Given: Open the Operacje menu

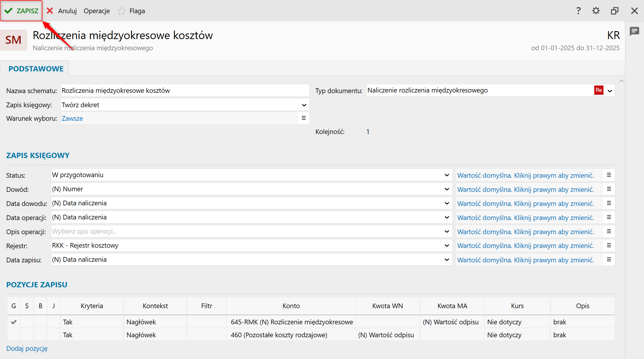Looking at the screenshot, I should pos(97,11).
